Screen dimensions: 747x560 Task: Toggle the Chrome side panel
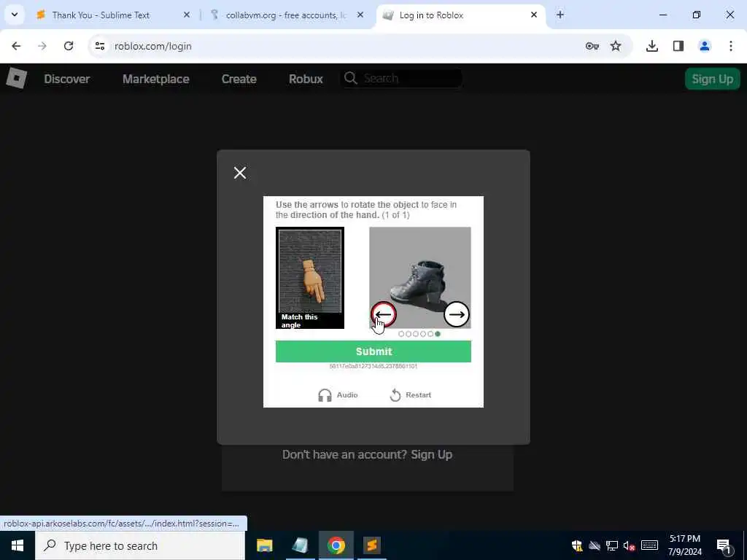click(678, 46)
